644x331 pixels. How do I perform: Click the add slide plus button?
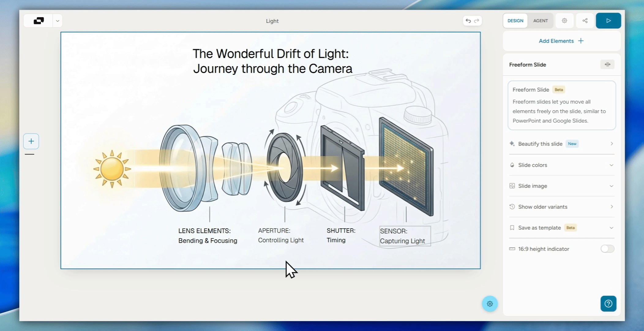tap(31, 141)
